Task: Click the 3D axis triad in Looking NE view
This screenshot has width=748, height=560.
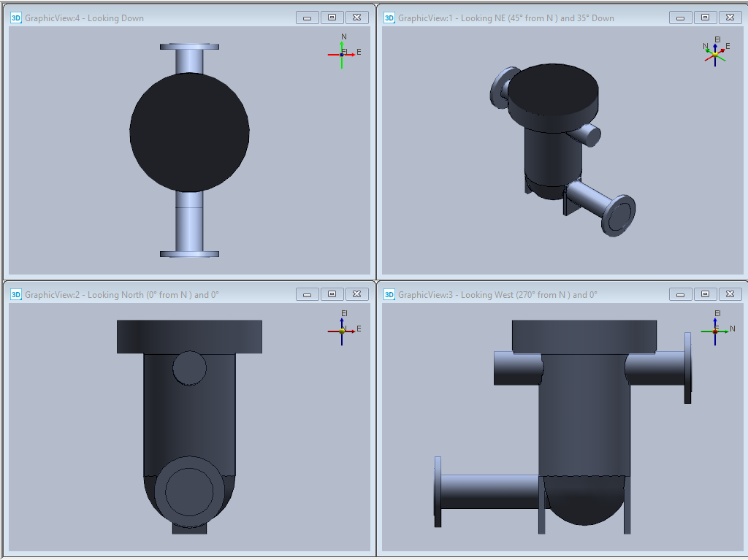Action: point(716,52)
